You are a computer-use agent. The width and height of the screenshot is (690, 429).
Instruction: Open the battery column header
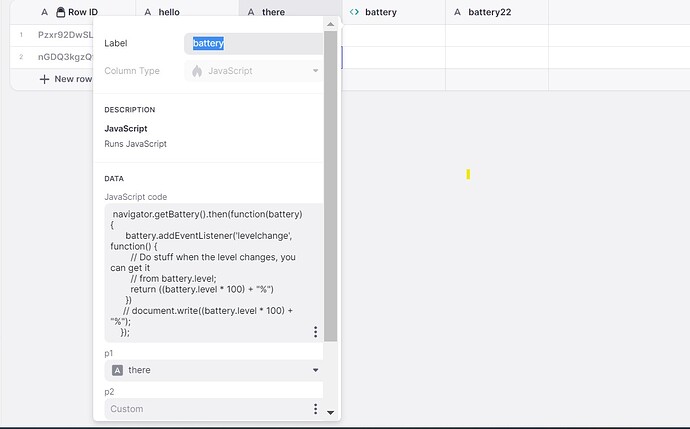(394, 12)
